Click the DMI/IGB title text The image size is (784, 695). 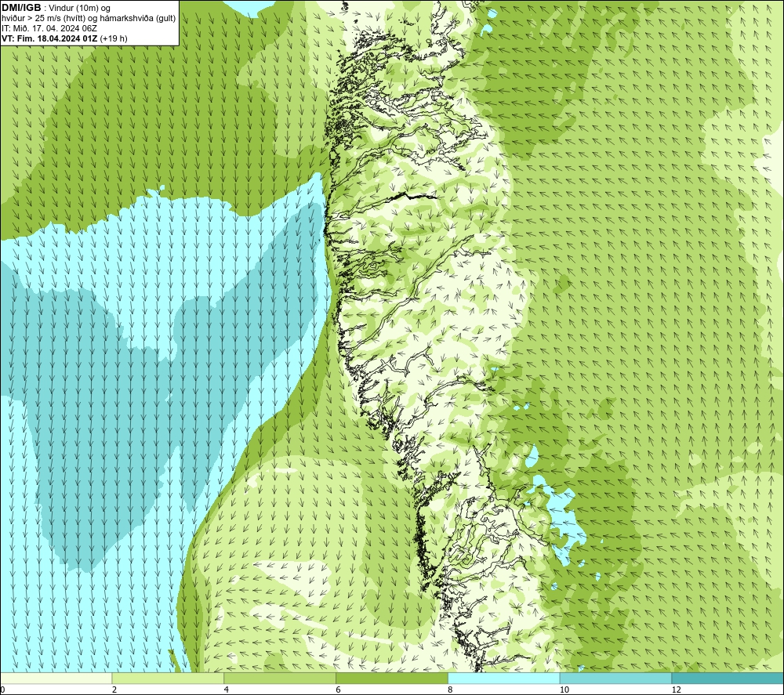click(21, 8)
